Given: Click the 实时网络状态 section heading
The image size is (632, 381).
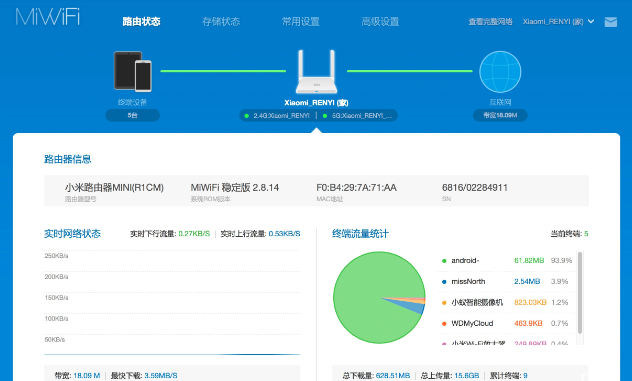Looking at the screenshot, I should click(73, 233).
